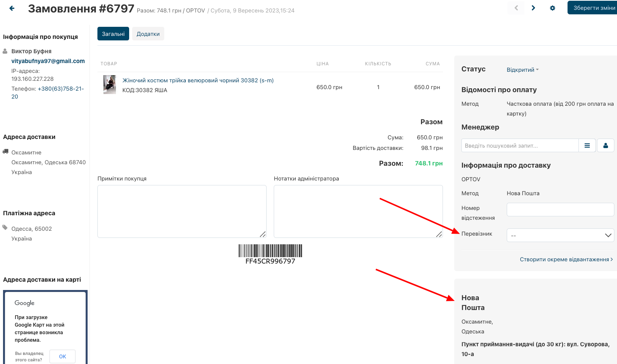Open the settings gear icon
The image size is (617, 364).
point(552,8)
